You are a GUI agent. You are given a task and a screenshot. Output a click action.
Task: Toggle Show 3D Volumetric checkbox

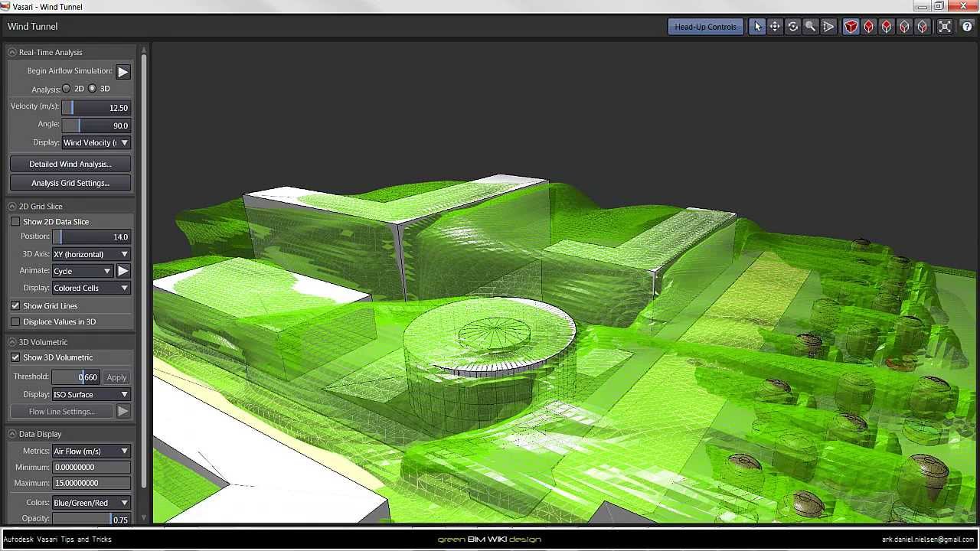coord(15,357)
